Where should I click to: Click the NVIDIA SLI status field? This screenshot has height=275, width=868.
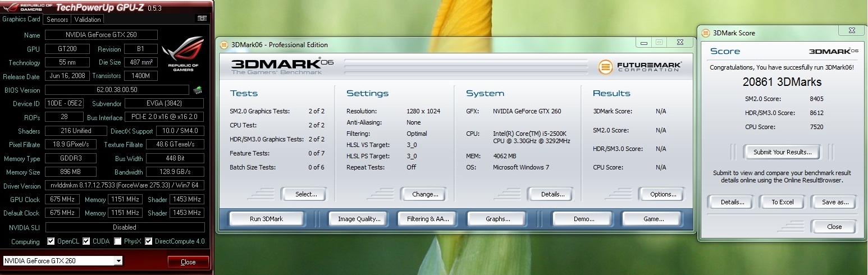click(x=125, y=227)
